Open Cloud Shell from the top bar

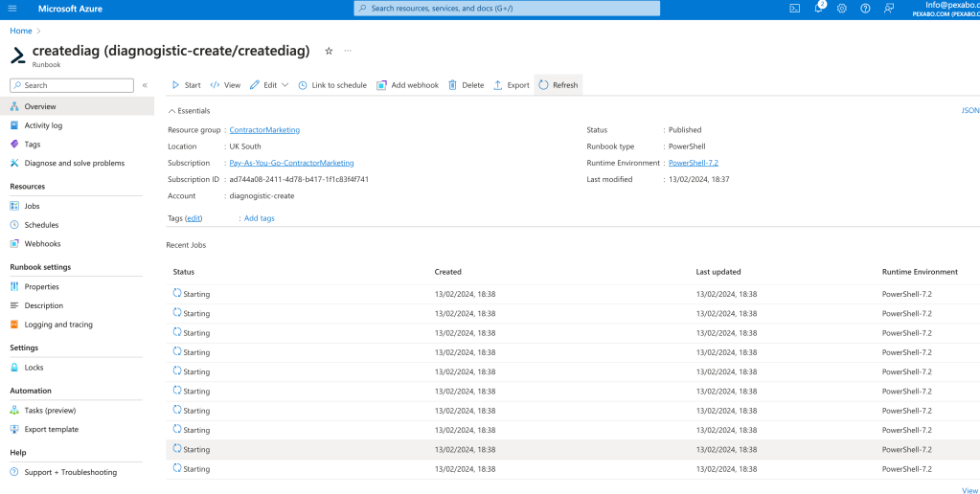point(794,9)
